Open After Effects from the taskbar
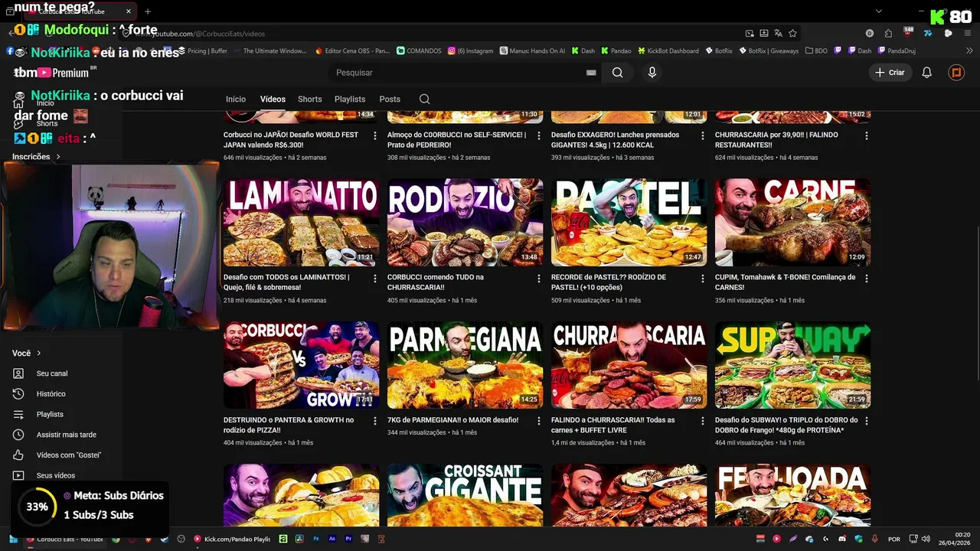 pos(332,539)
